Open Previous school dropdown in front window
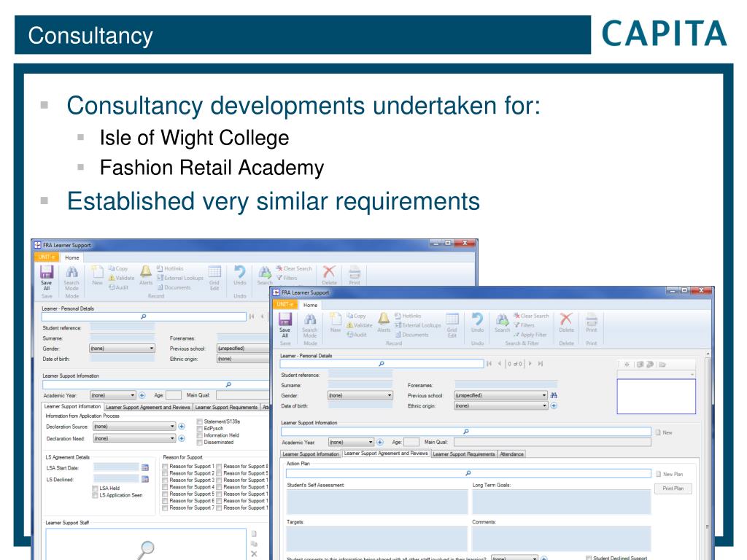This screenshot has height=560, width=747. (x=500, y=395)
